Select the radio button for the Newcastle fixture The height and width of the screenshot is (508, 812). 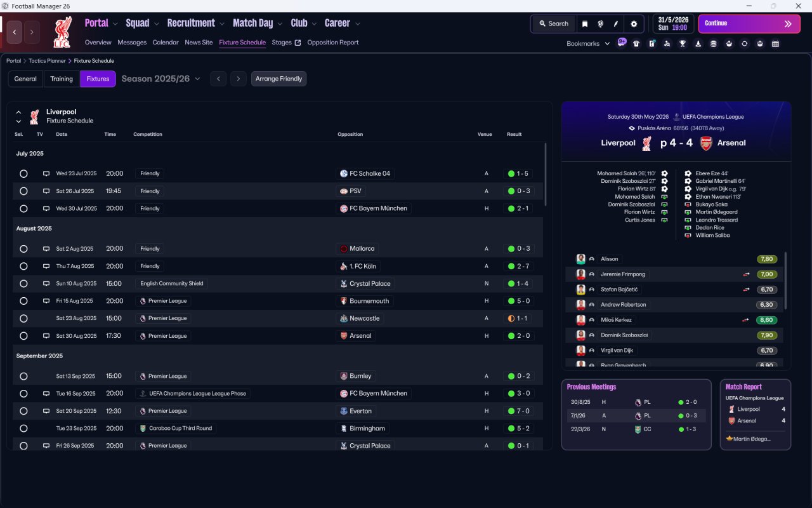click(23, 318)
